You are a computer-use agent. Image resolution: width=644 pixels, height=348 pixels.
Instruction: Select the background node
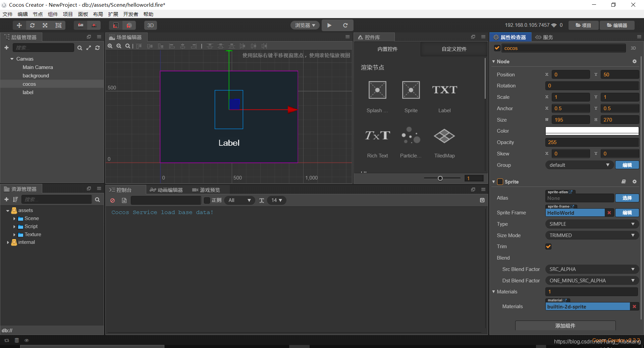[36, 76]
